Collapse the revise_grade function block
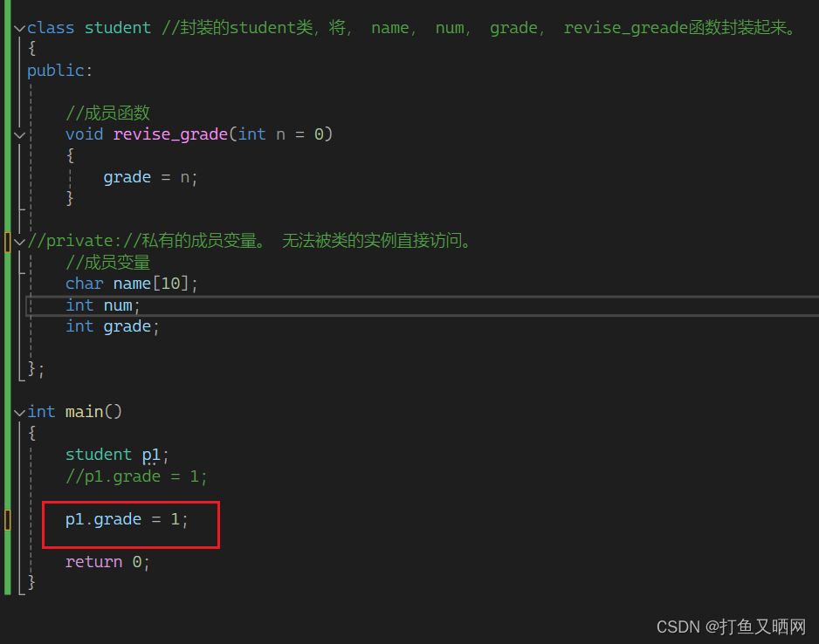819x644 pixels. (20, 135)
